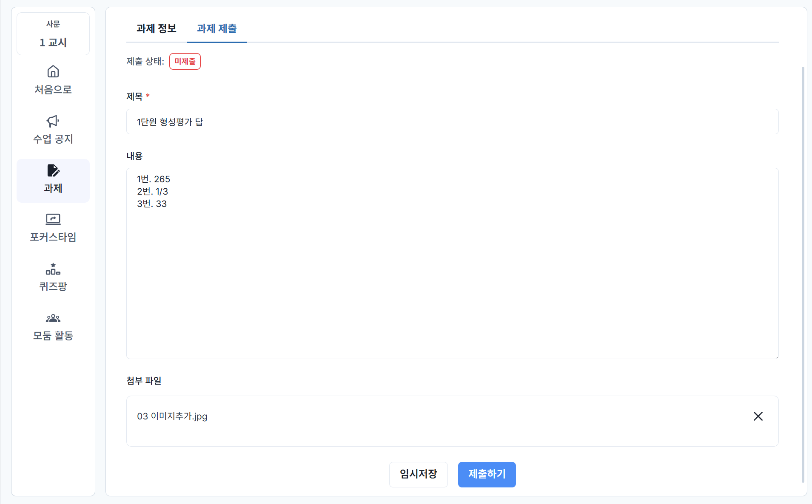
Task: Click the vertical scrollbar on right edge
Action: click(x=803, y=272)
